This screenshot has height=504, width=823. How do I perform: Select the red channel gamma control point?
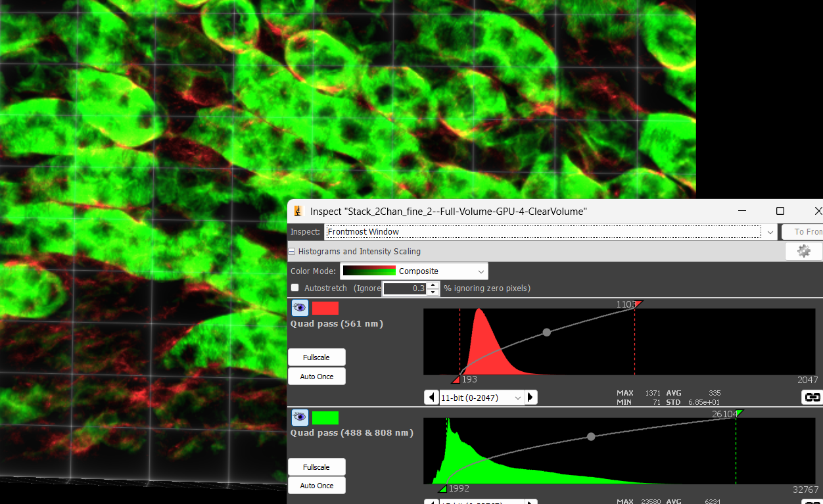(546, 332)
